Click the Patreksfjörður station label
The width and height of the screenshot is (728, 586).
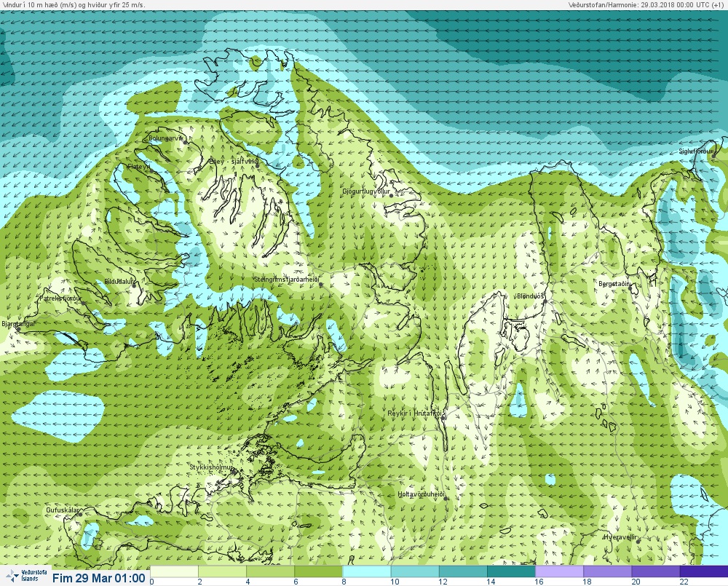(x=60, y=298)
